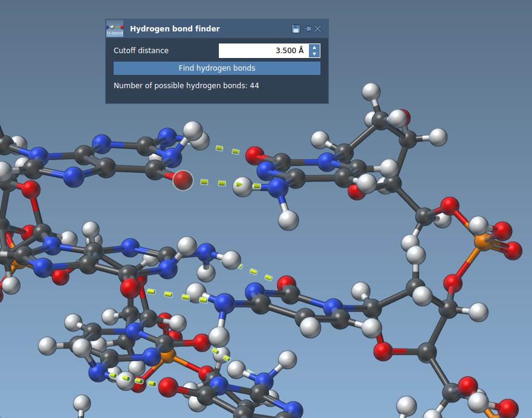Screen dimensions: 532x418
Task: Click the Hydrogen bond finder title text
Action: click(x=175, y=28)
